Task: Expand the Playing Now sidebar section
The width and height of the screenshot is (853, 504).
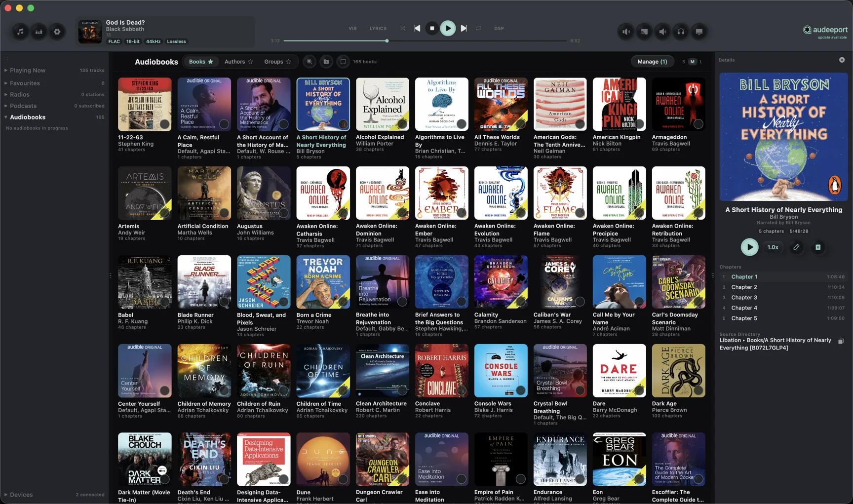Action: point(6,71)
